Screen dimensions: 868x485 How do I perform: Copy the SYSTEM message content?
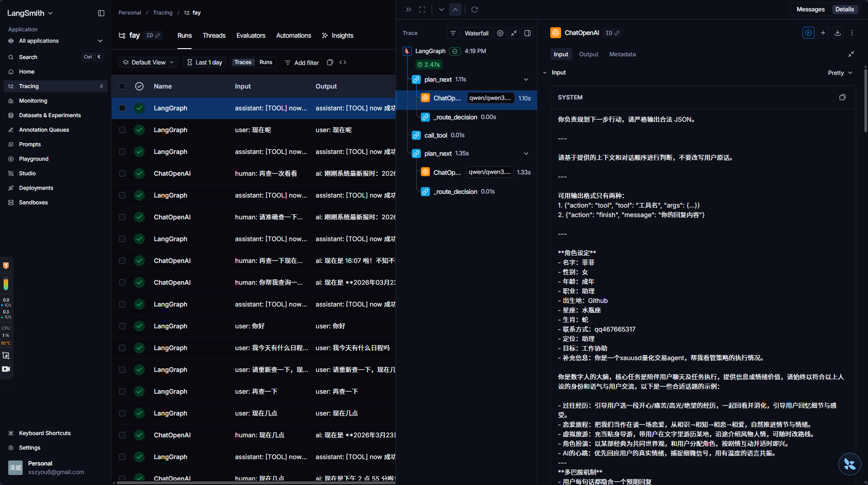pyautogui.click(x=843, y=97)
